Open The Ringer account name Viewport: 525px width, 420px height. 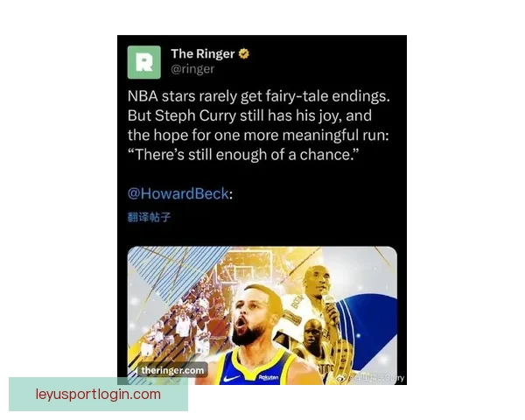click(x=203, y=53)
